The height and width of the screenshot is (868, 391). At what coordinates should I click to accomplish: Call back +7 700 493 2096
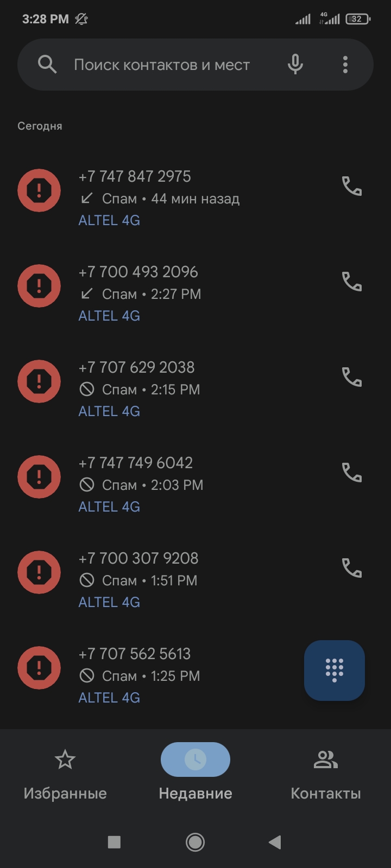click(x=352, y=282)
